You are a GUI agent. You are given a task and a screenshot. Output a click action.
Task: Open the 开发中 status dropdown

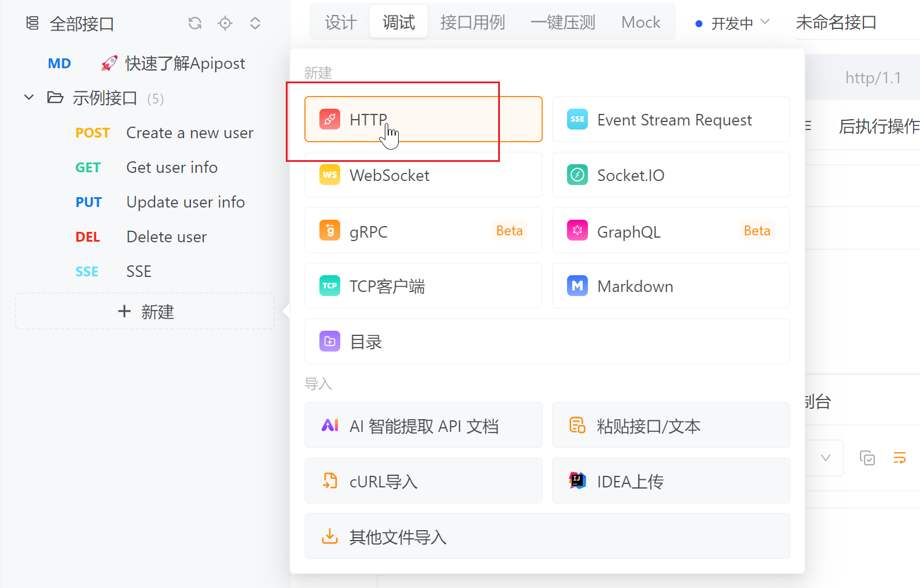point(733,23)
